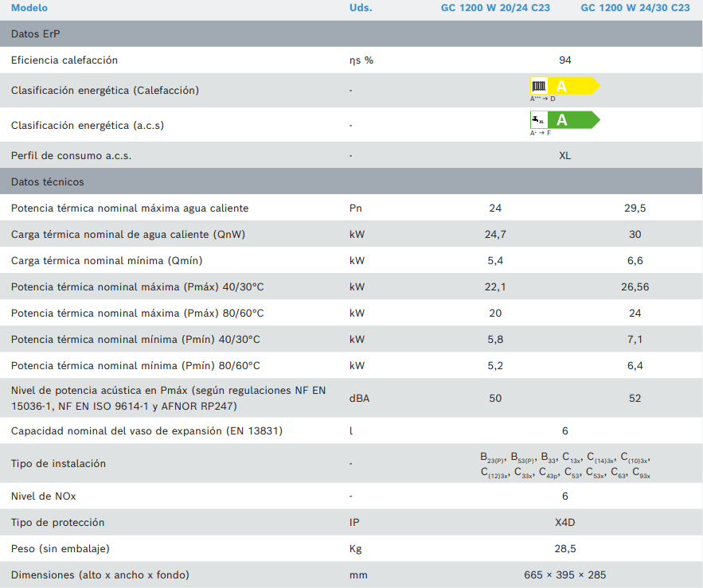This screenshot has width=703, height=588.
Task: Select the heating efficiency value 94
Action: point(565,60)
